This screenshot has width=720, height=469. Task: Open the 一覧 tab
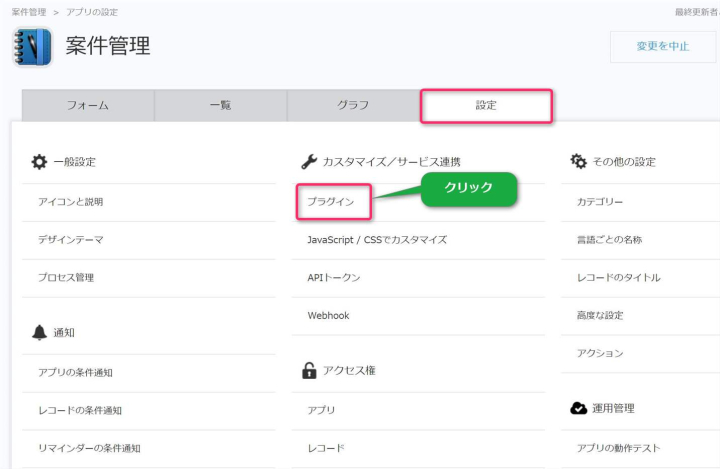coord(220,105)
